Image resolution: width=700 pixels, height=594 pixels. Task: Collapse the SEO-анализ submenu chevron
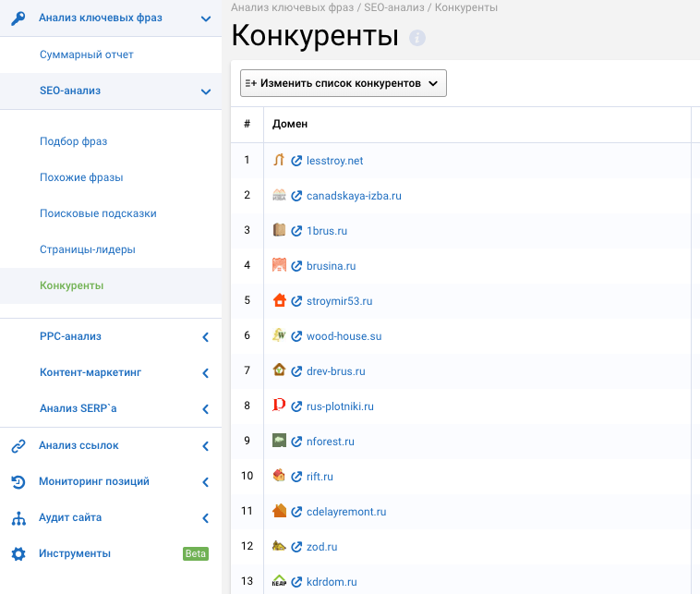tap(206, 92)
